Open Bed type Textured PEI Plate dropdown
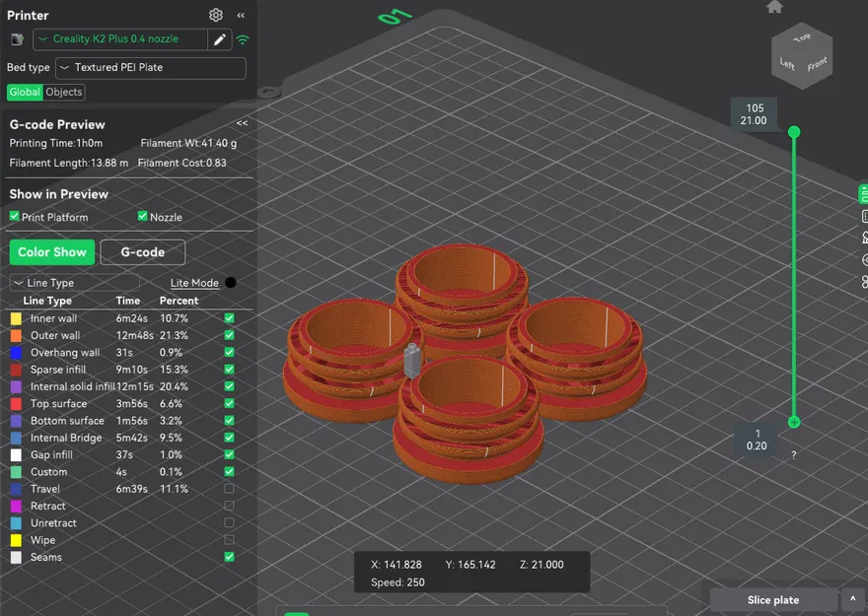 click(x=151, y=67)
